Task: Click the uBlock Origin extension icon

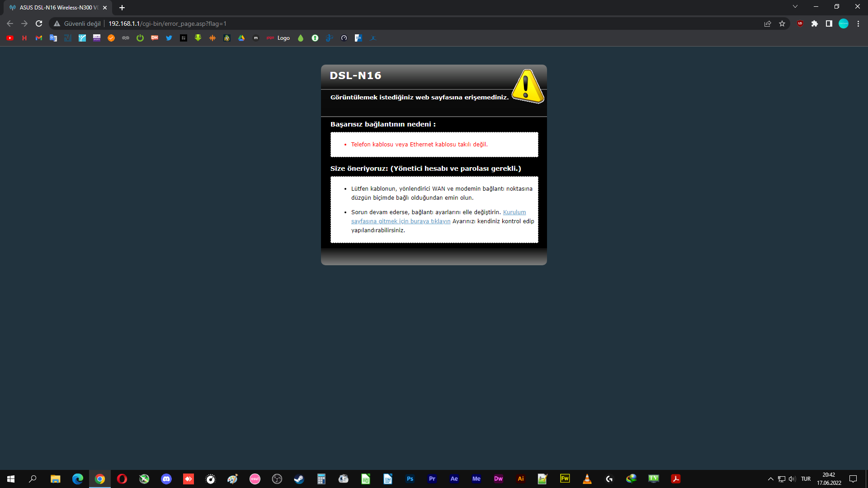Action: point(800,23)
